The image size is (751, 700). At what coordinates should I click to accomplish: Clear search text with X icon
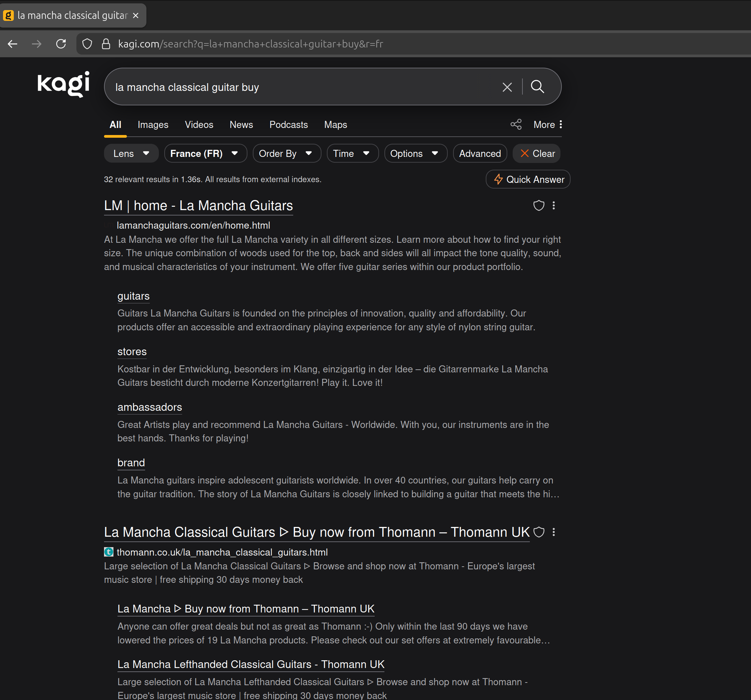pyautogui.click(x=507, y=87)
